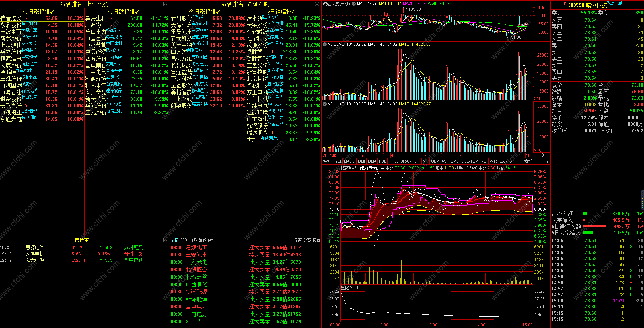The width and height of the screenshot is (644, 328).
Task: Switch radar filter to 全部
Action: [175, 240]
